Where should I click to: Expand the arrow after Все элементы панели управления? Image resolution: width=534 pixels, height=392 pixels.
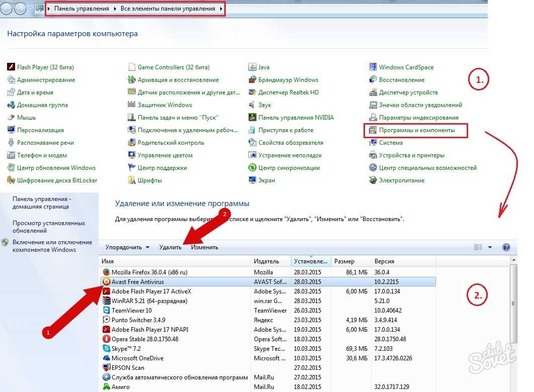click(x=221, y=9)
